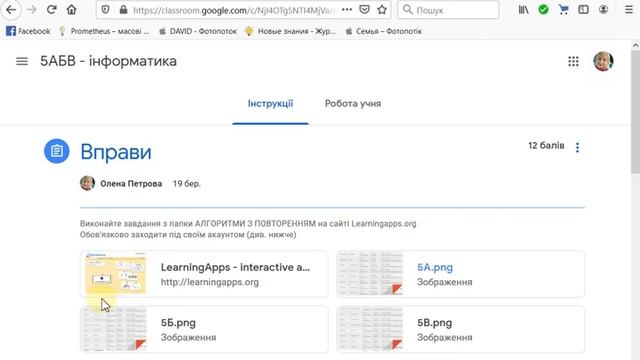Viewport: 640px width, 360px height.
Task: Click the http://learningapps.org URL text
Action: click(210, 282)
